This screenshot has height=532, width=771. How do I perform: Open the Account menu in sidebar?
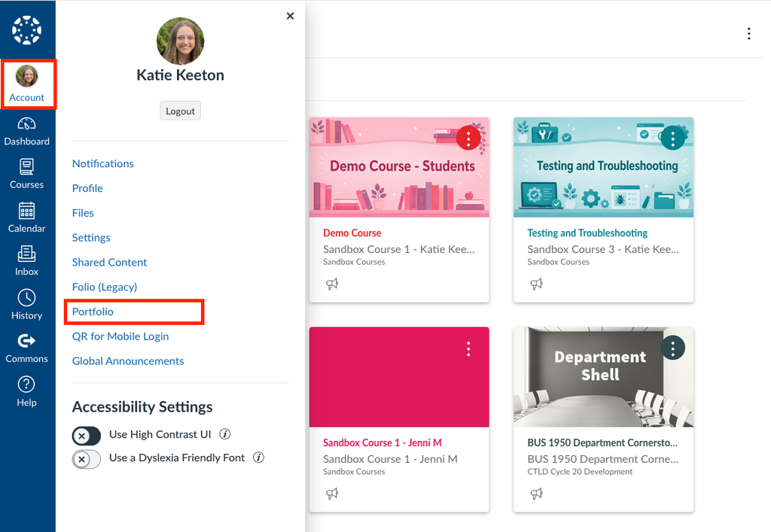(27, 84)
